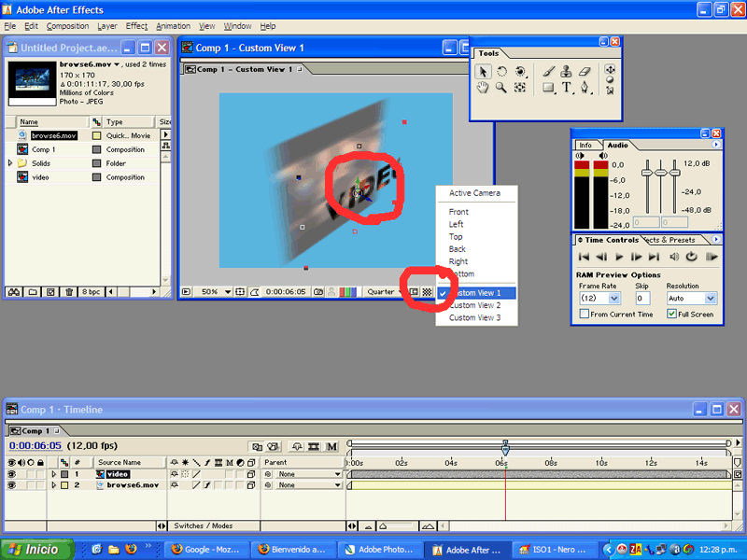Screen dimensions: 747x560
Task: Select the Zoom magnifier tool
Action: point(501,88)
